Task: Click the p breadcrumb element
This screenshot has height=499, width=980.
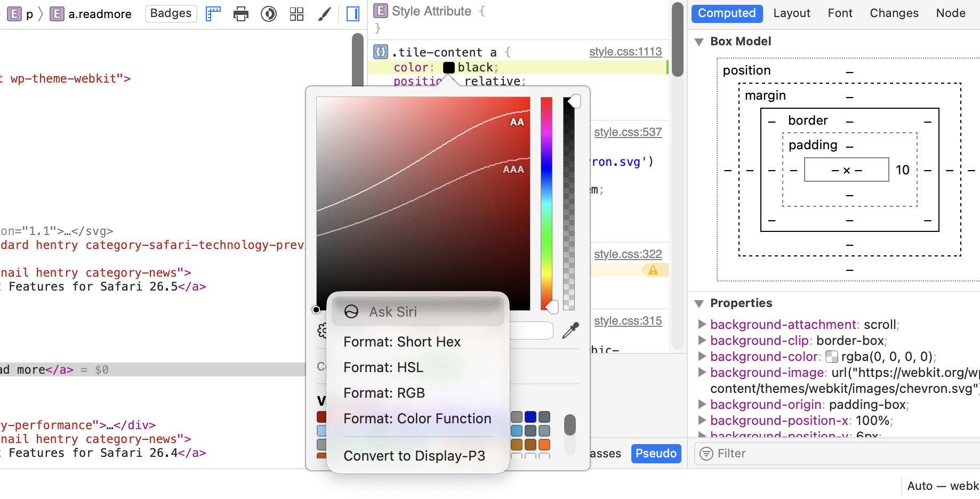Action: (x=21, y=14)
